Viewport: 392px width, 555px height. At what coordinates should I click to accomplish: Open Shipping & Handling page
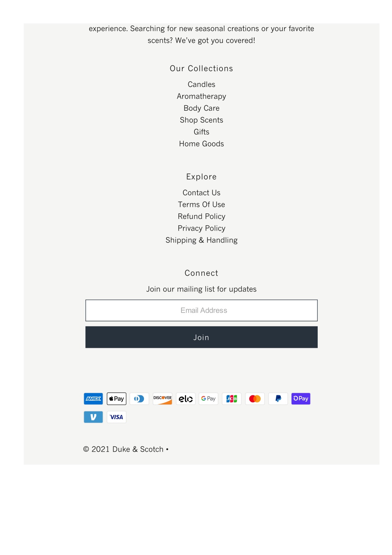[201, 240]
